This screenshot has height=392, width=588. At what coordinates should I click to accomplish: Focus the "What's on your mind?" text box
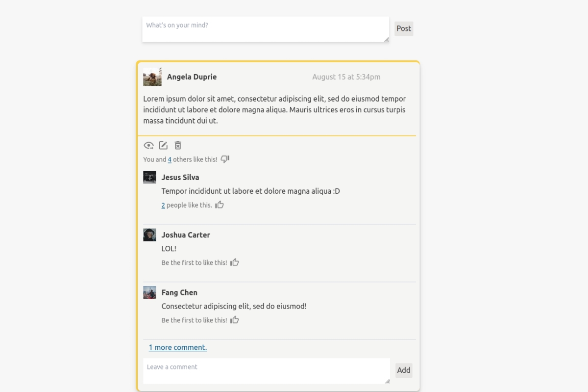pyautogui.click(x=266, y=29)
